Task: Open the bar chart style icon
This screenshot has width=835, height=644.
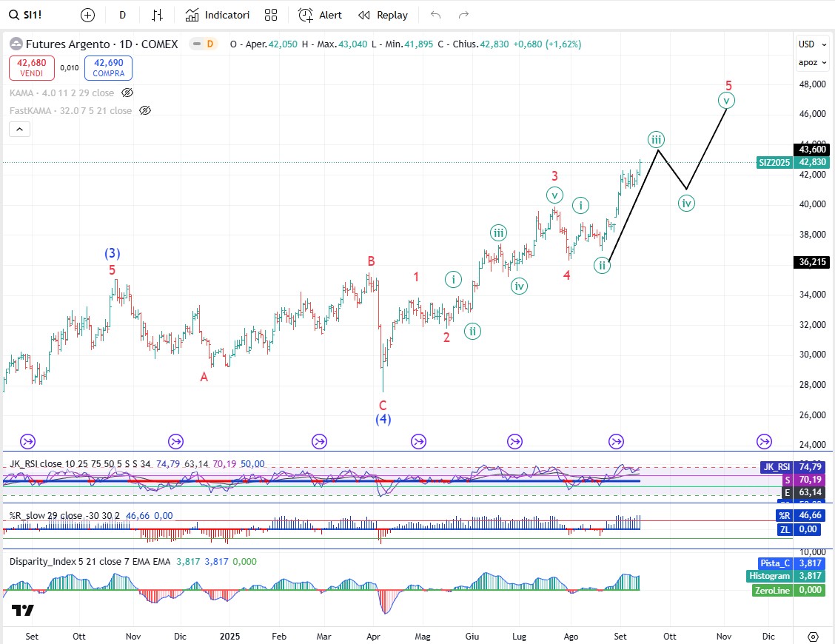Action: tap(158, 15)
